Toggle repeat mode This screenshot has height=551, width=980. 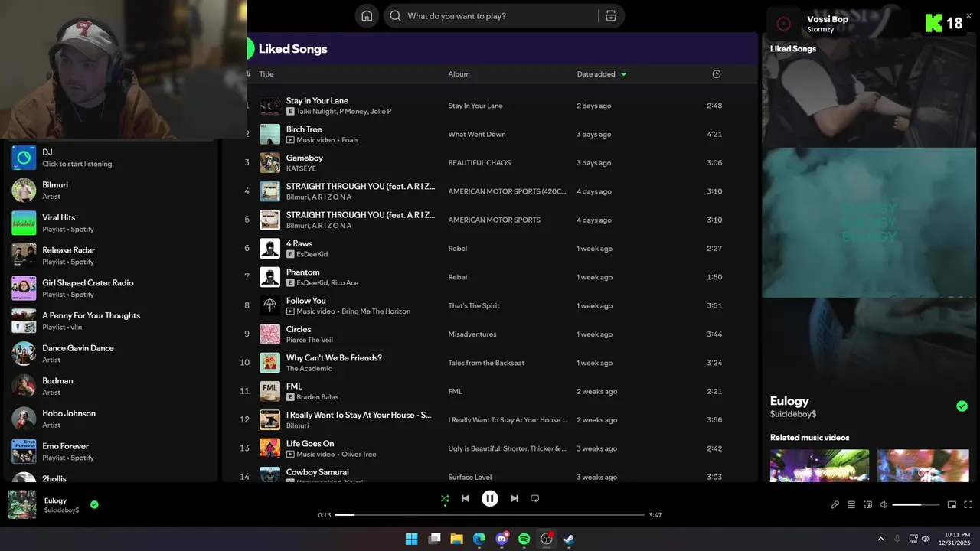click(x=535, y=499)
